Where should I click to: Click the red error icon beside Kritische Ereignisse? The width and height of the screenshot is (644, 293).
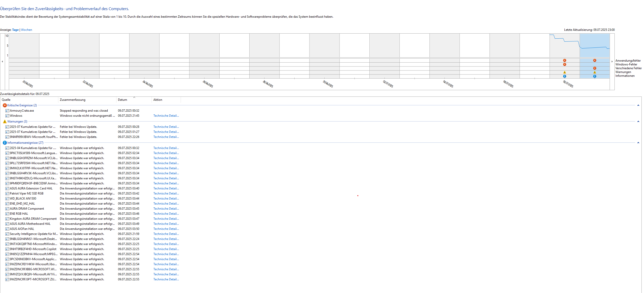(x=5, y=105)
